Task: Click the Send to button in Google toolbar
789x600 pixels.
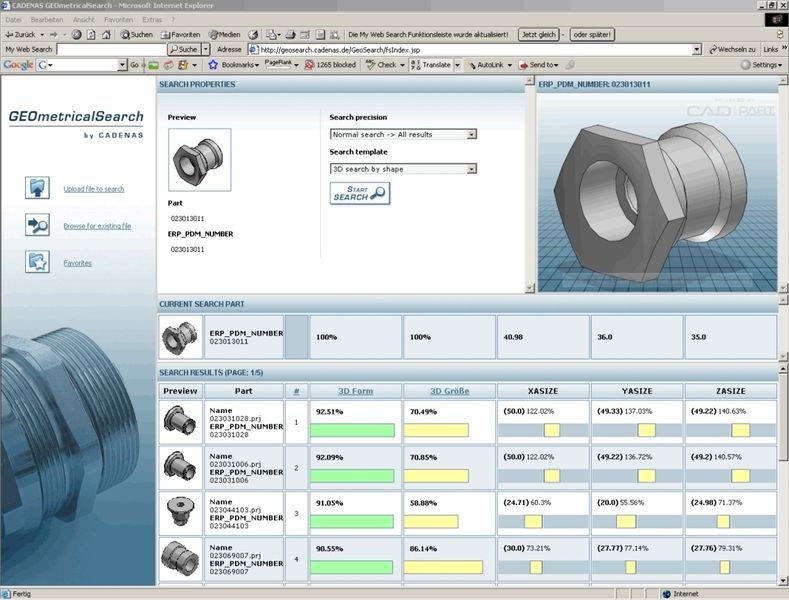Action: pyautogui.click(x=537, y=64)
